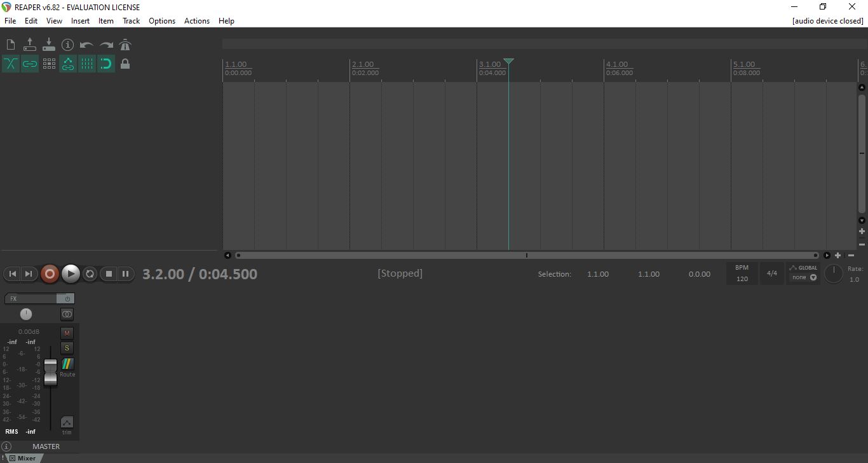868x463 pixels.
Task: Open docker menu exclamation mark
Action: (x=3, y=458)
